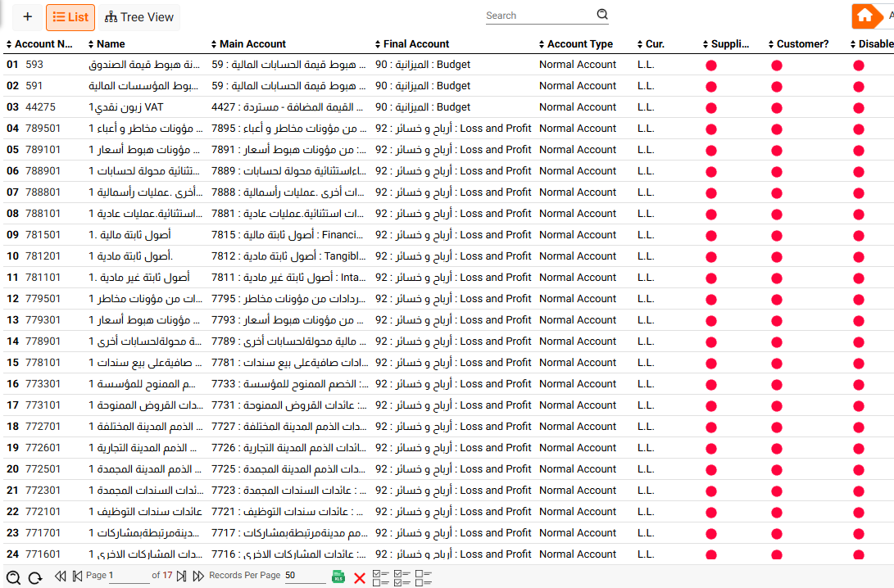Switch to Tree View
894x588 pixels.
click(x=142, y=16)
